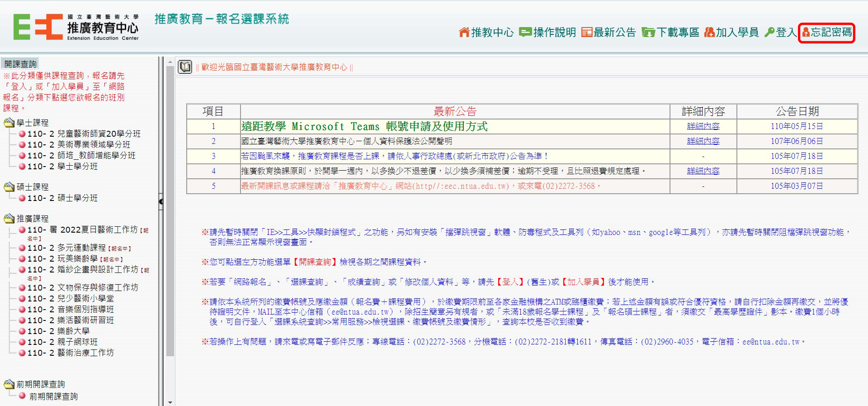Click the 下載專區 download folder icon
The height and width of the screenshot is (406, 868).
tap(648, 33)
